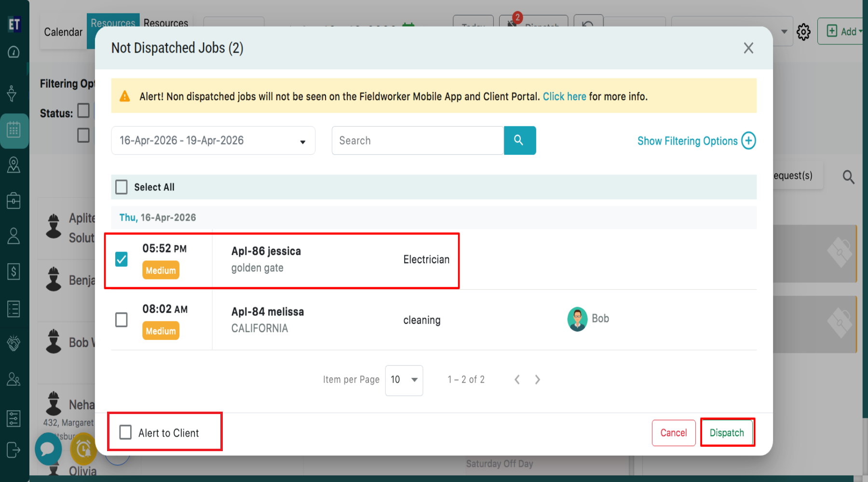The image size is (868, 482).
Task: Open the settings gear icon
Action: (803, 32)
